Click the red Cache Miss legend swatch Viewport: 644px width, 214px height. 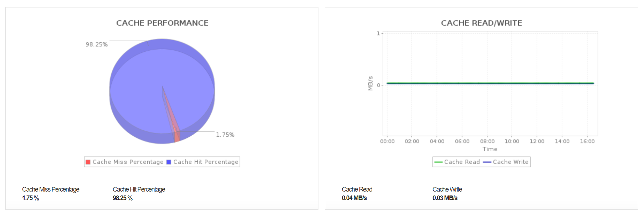(88, 162)
